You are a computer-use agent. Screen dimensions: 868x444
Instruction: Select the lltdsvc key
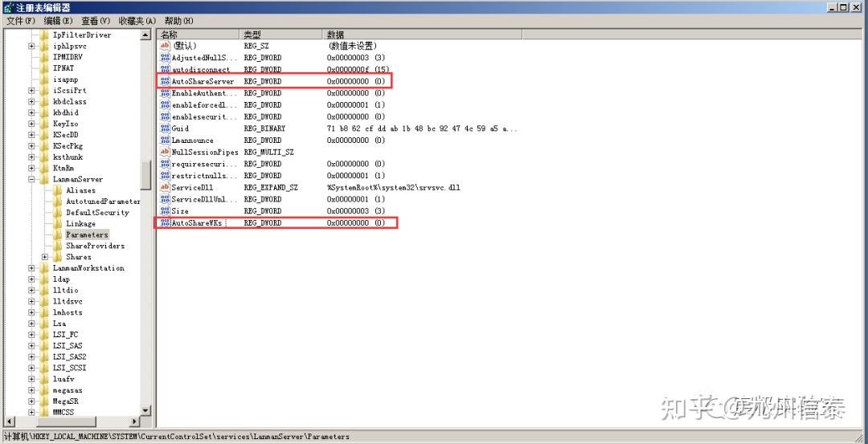click(x=68, y=301)
